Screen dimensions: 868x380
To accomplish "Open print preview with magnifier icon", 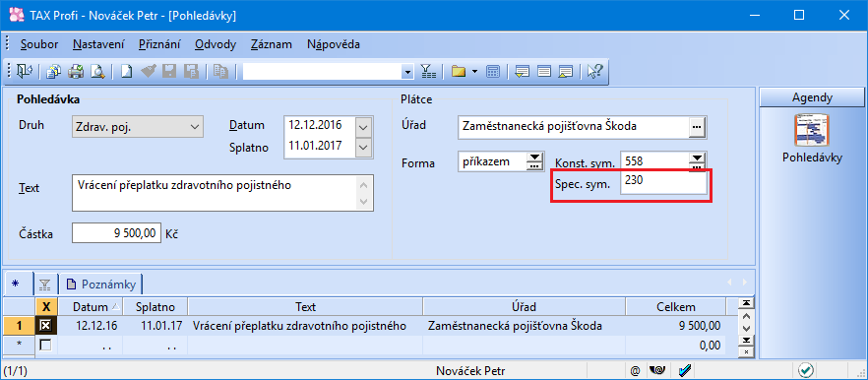I will [97, 72].
